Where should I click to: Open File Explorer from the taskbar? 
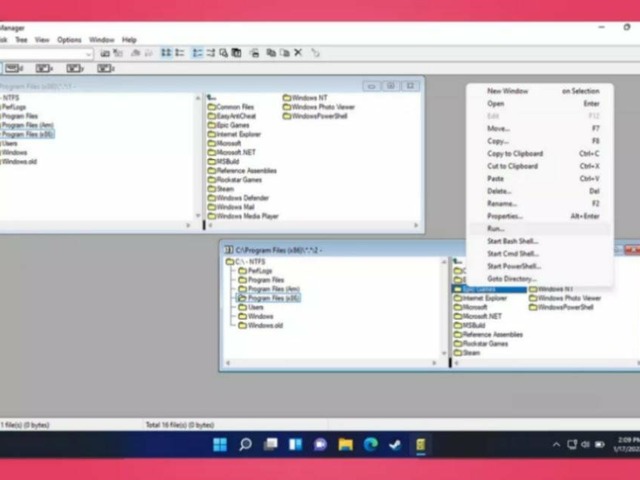345,444
